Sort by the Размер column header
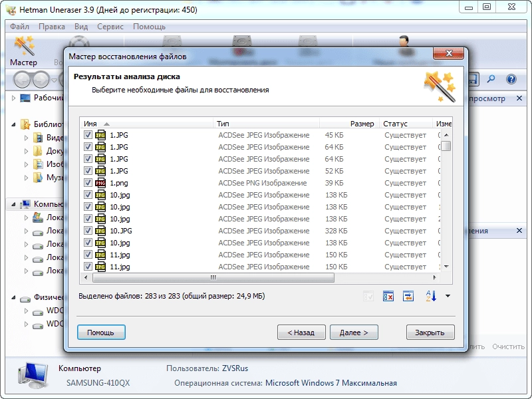 point(350,124)
